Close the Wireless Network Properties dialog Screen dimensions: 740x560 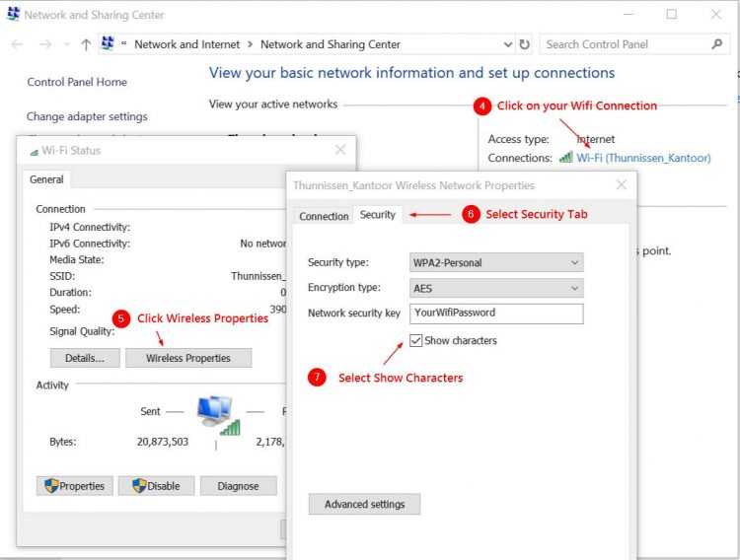point(622,185)
